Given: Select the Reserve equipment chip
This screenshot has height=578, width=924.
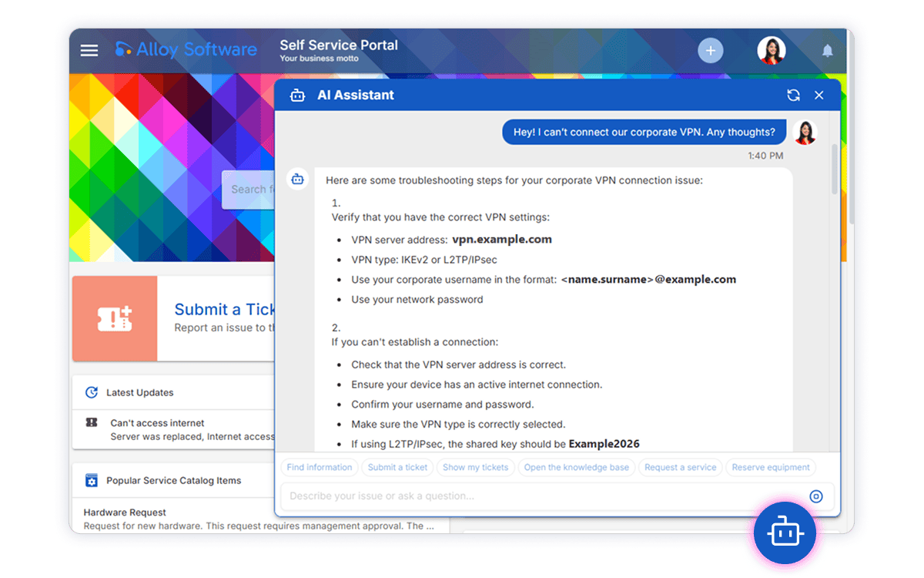Looking at the screenshot, I should (771, 467).
